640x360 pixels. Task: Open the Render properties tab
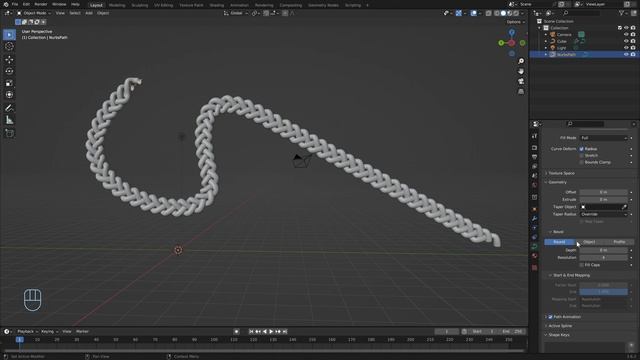[x=534, y=148]
